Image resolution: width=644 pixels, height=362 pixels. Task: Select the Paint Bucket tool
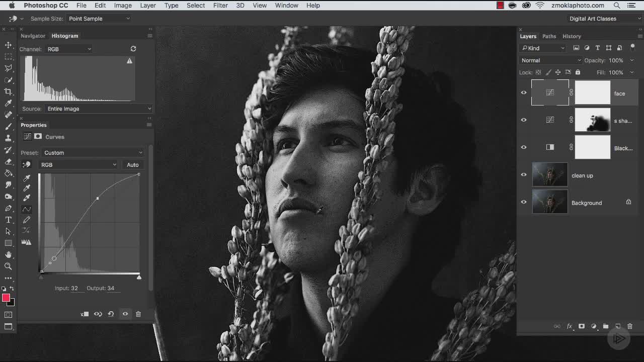click(9, 173)
